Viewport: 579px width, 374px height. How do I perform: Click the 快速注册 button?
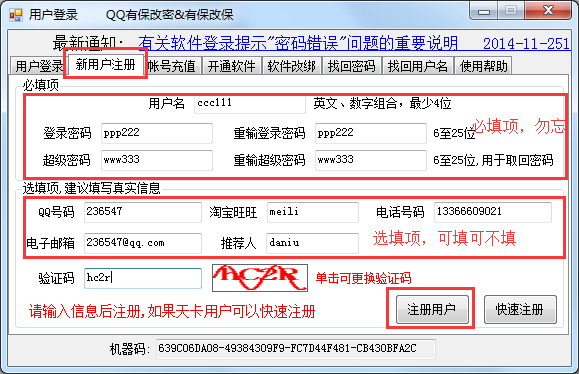520,309
